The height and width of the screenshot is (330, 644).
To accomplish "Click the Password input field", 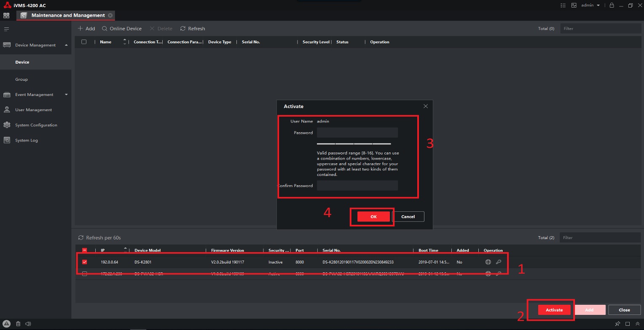I will (357, 133).
